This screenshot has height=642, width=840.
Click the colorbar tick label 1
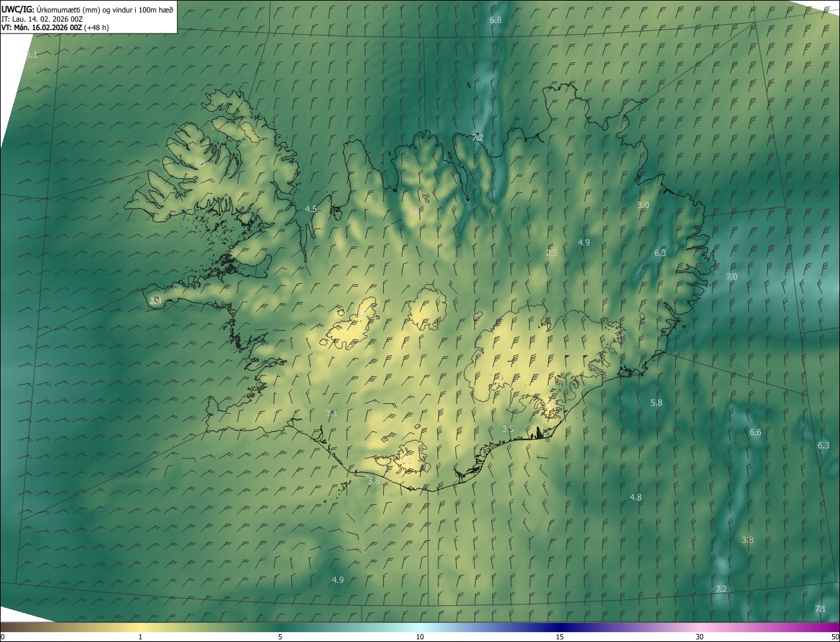140,637
